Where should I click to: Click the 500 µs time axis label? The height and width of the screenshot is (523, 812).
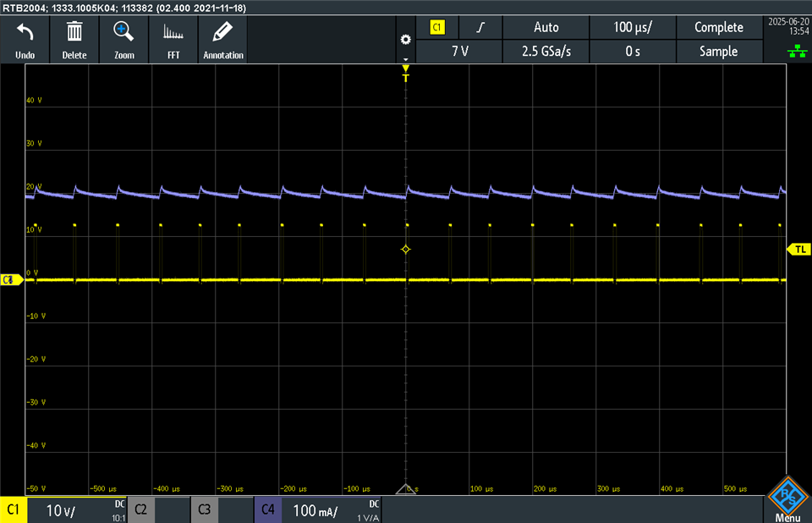pyautogui.click(x=735, y=488)
